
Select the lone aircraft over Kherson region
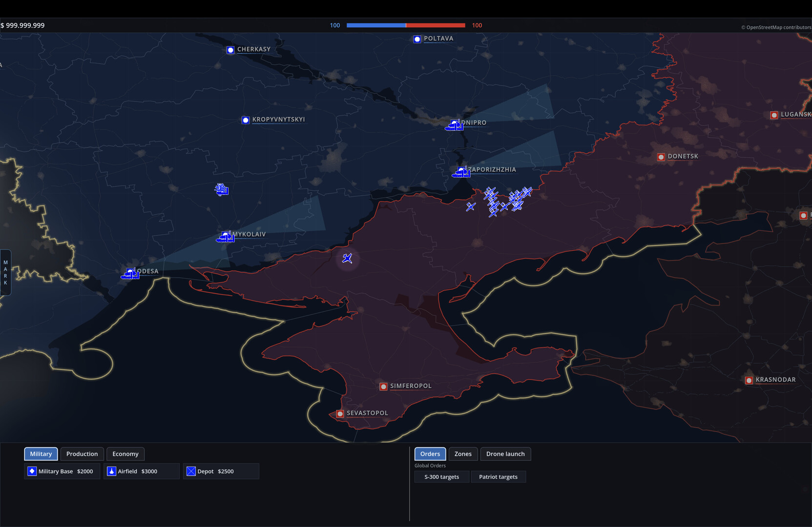[347, 258]
